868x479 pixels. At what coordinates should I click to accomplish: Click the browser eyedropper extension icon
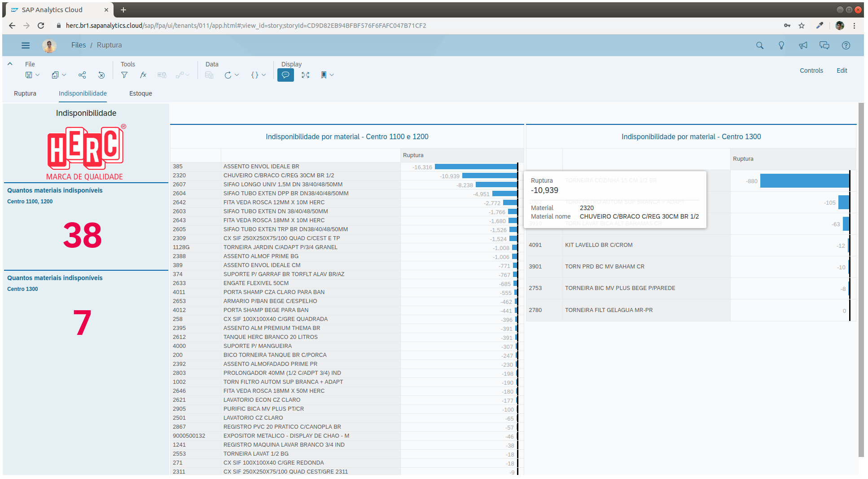[820, 26]
